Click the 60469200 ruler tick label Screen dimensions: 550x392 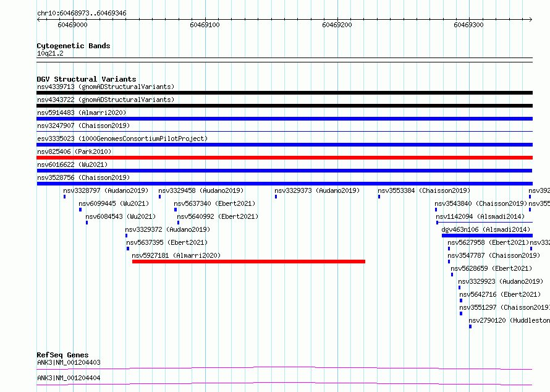(x=337, y=25)
